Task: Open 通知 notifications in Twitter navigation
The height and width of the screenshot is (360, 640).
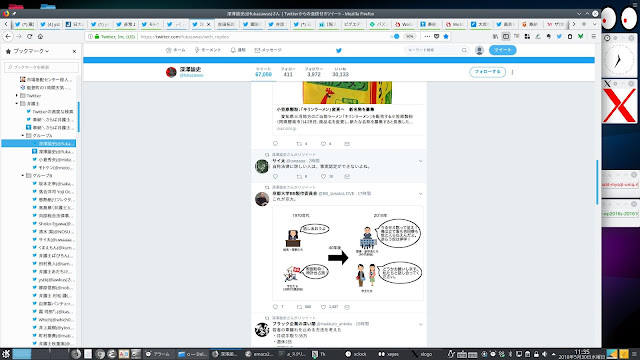Action: coord(238,50)
